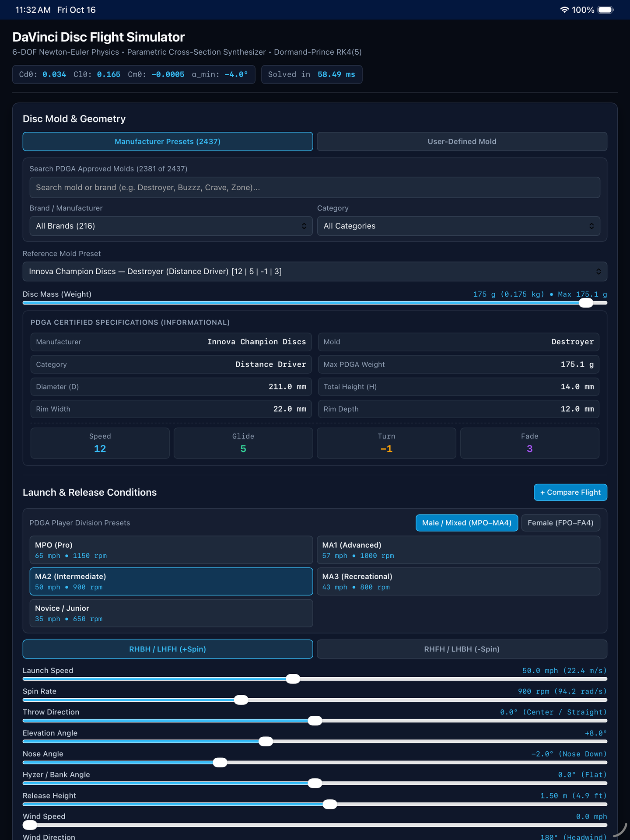Screen dimensions: 630x840
Task: Choose the MA1 (Advanced) preset
Action: (458, 550)
